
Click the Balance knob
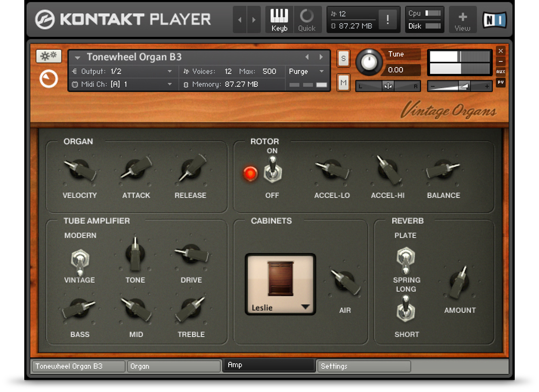point(443,169)
